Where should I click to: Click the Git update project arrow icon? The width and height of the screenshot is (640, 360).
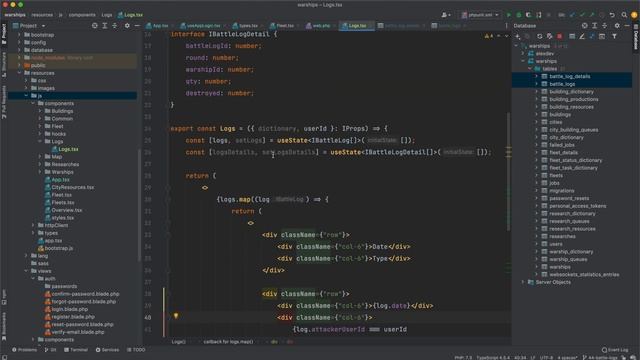pos(572,15)
